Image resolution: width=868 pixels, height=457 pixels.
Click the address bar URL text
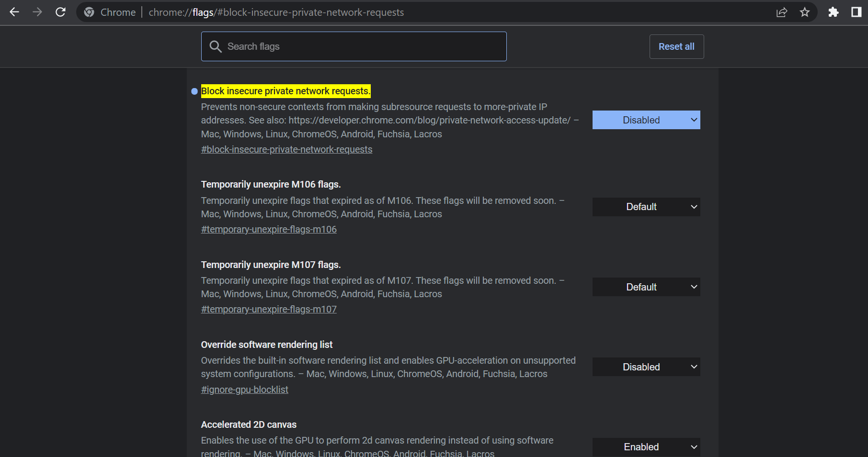pyautogui.click(x=276, y=12)
